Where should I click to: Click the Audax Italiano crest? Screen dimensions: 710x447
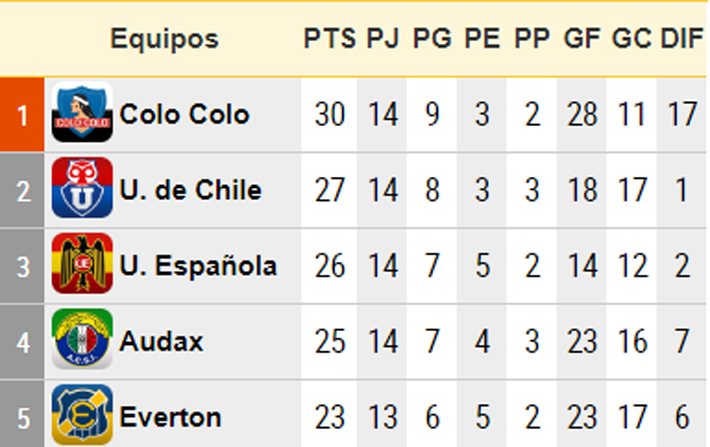tap(82, 339)
